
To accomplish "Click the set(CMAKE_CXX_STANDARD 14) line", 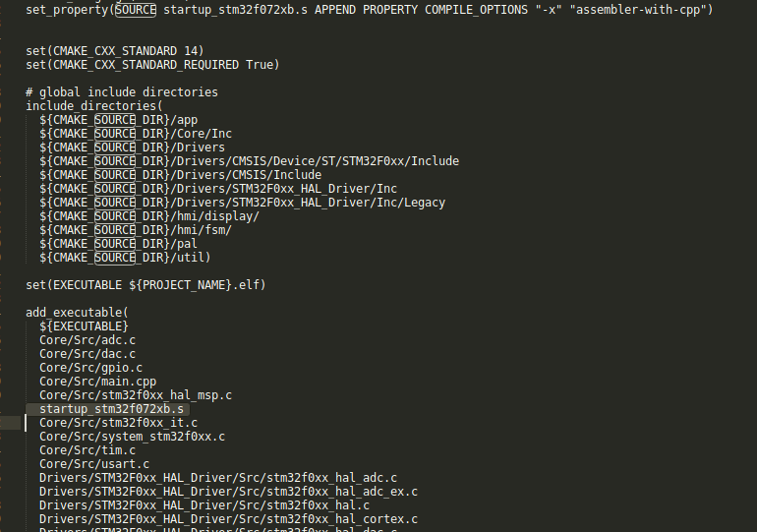I will point(115,51).
